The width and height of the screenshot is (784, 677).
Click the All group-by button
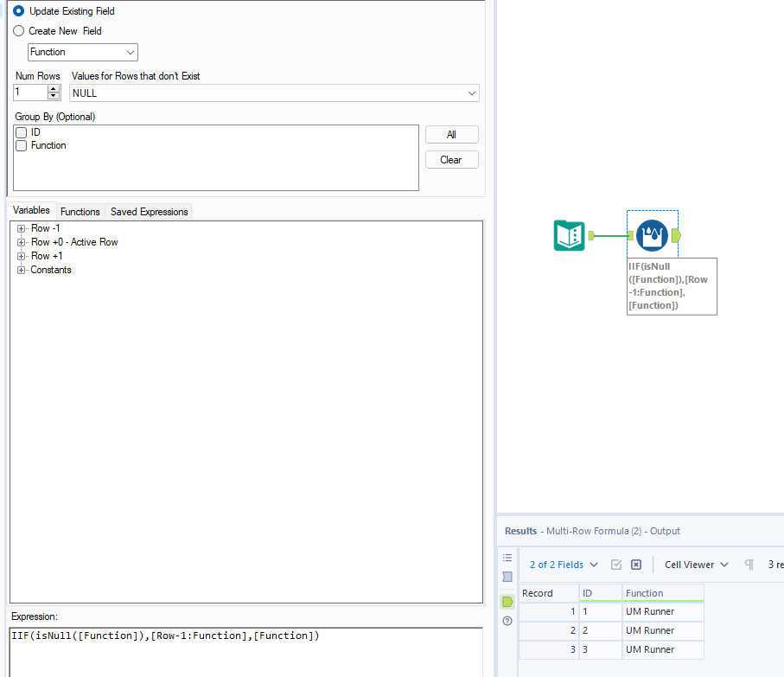point(451,135)
